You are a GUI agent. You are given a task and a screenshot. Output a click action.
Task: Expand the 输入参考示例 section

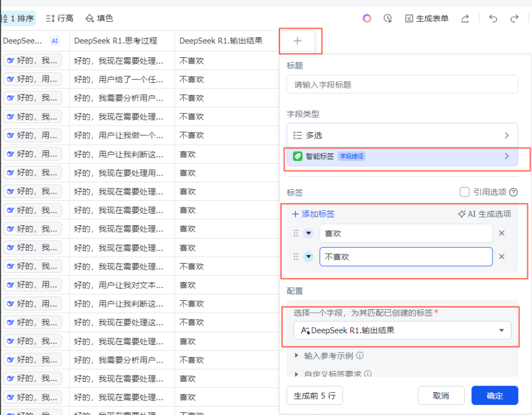tap(296, 355)
